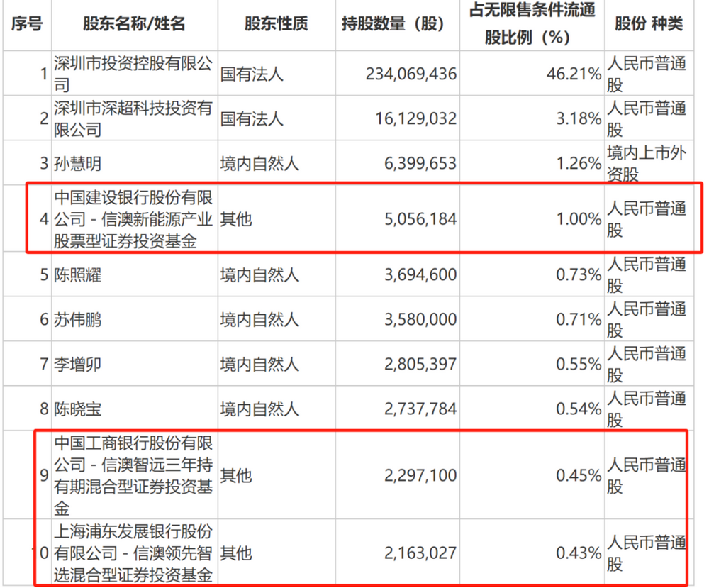Click share count 2,163,027
This screenshot has width=709, height=588.
tap(420, 553)
